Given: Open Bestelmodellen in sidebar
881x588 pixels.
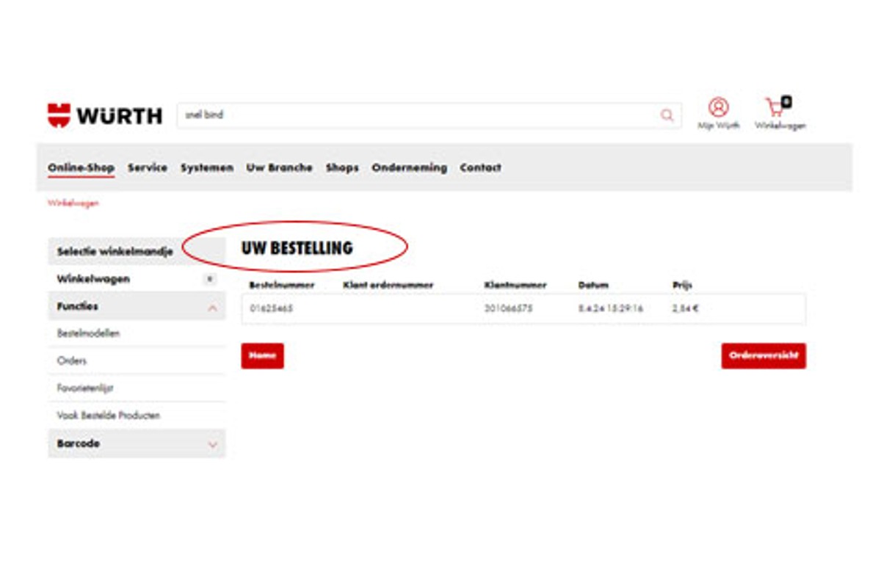Looking at the screenshot, I should (x=88, y=333).
